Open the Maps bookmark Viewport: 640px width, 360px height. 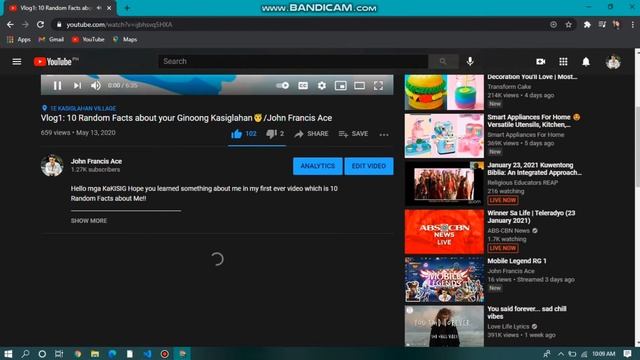tap(125, 39)
